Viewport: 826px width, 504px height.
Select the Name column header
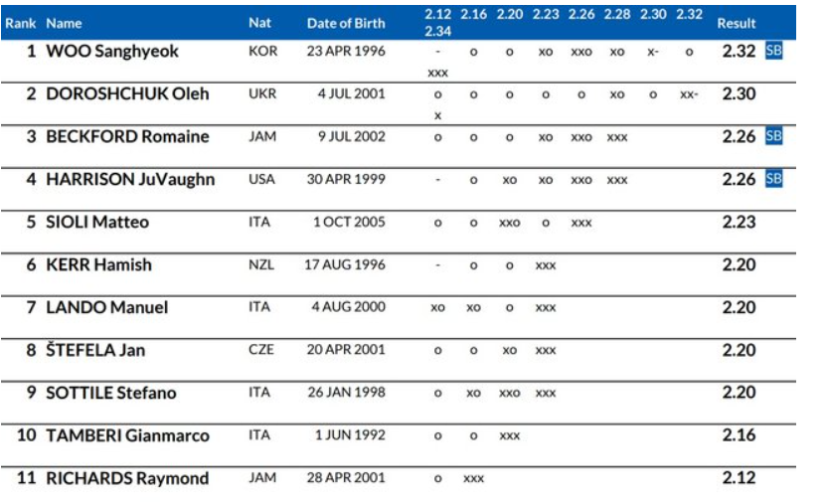(x=65, y=23)
